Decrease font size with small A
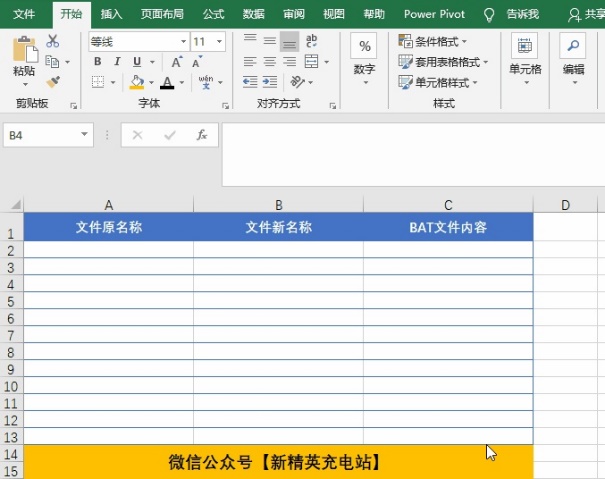The height and width of the screenshot is (479, 605). click(x=197, y=62)
